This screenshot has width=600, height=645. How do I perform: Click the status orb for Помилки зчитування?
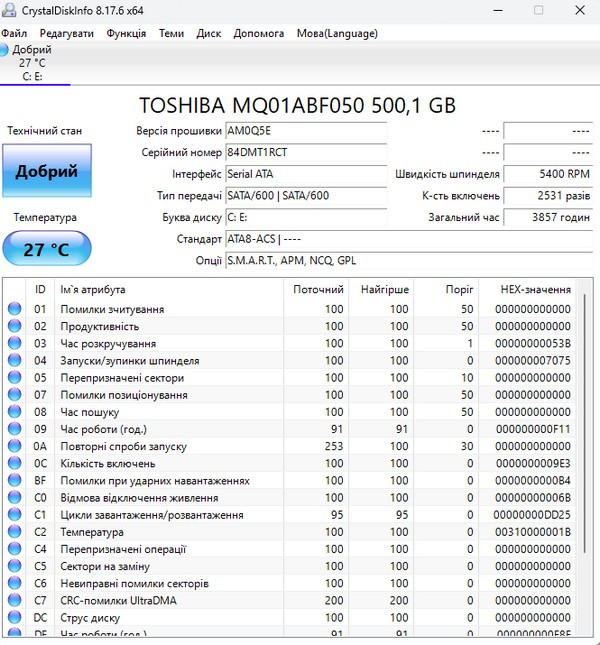tap(14, 309)
